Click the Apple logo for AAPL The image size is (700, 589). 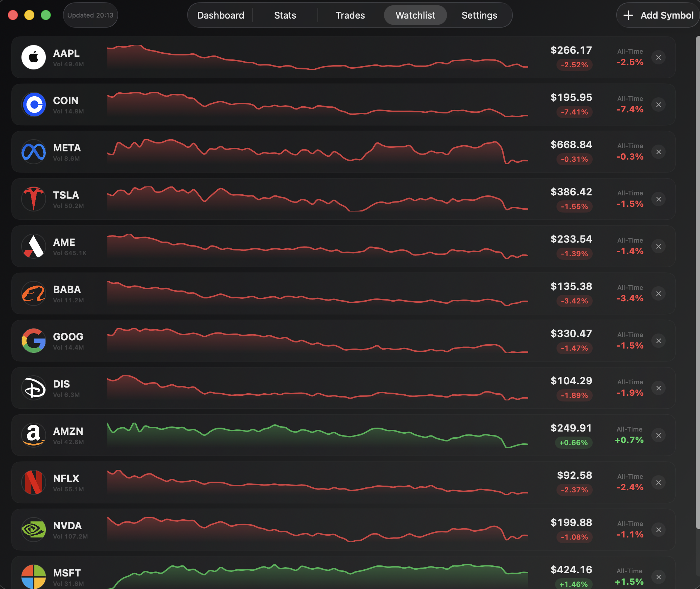[x=34, y=57]
